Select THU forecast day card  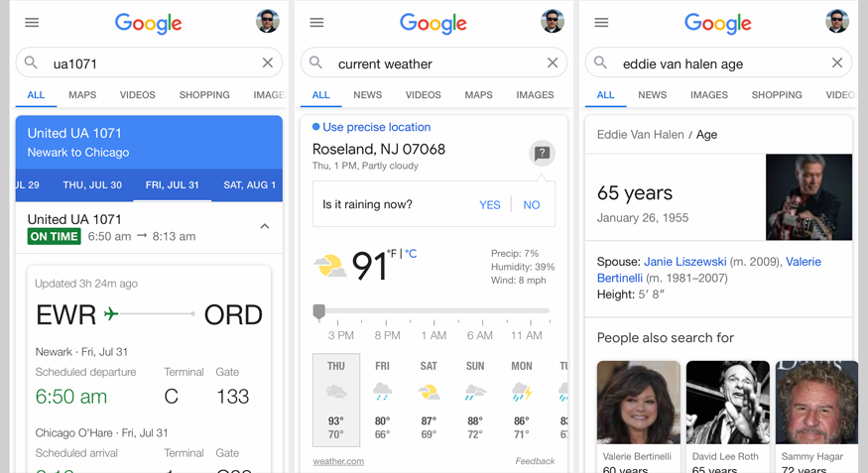336,400
